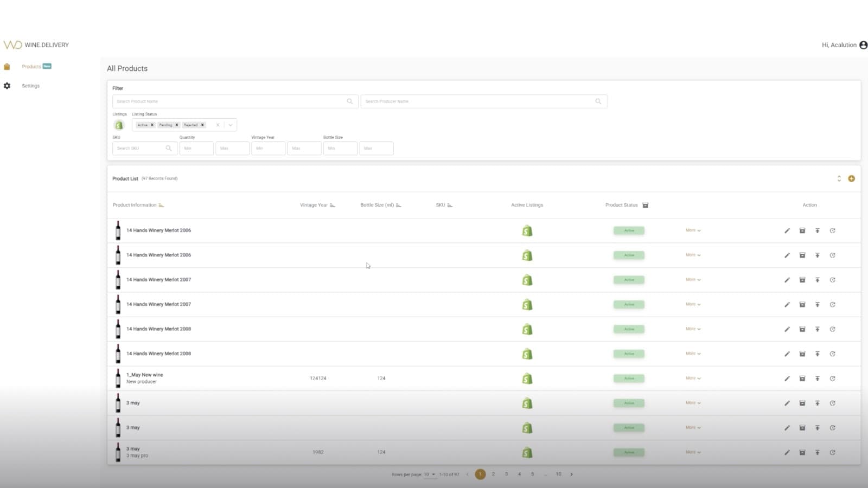Click the SKU search magnifier icon
This screenshot has height=488, width=868.
169,148
